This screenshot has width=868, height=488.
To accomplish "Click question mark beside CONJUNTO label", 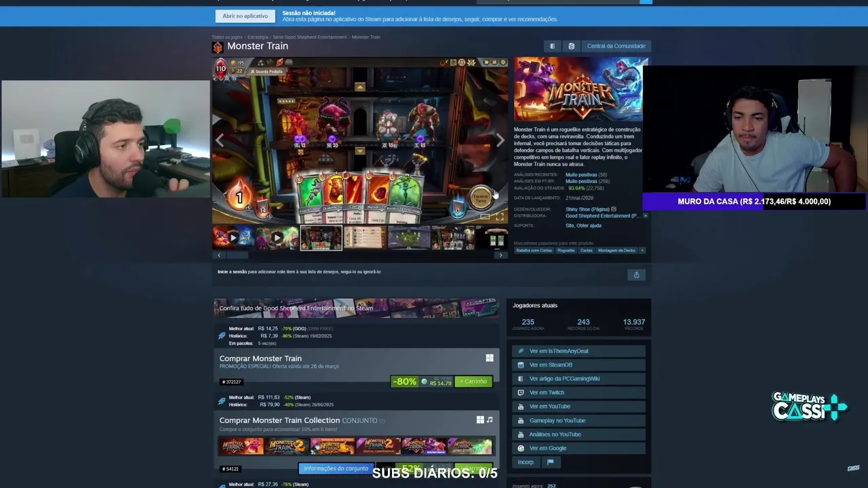I will pos(382,421).
